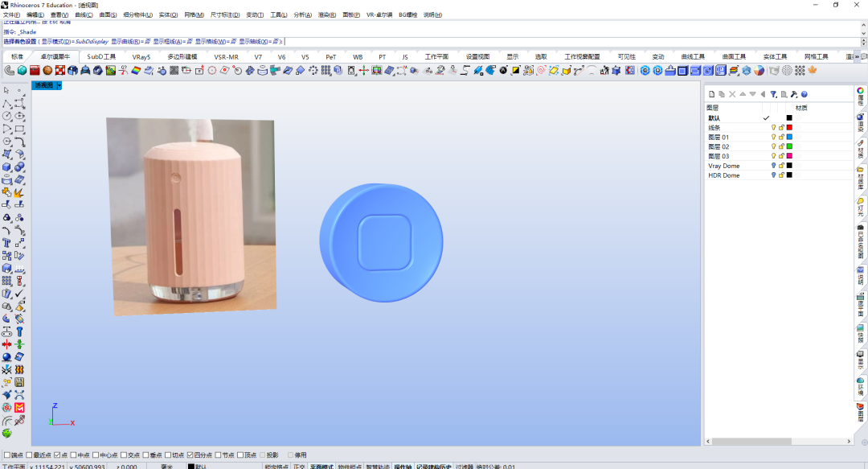Click the humidifier reference image

click(x=191, y=216)
